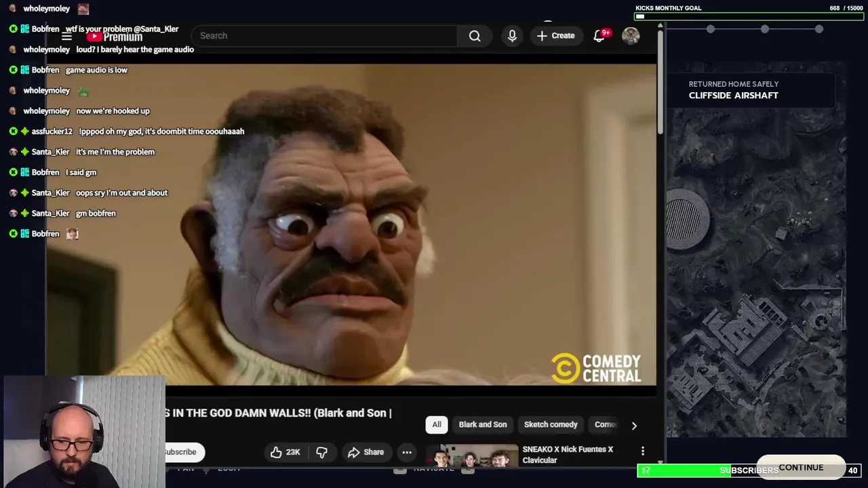The image size is (868, 488).
Task: Select the Sketch comedy chip
Action: 551,425
